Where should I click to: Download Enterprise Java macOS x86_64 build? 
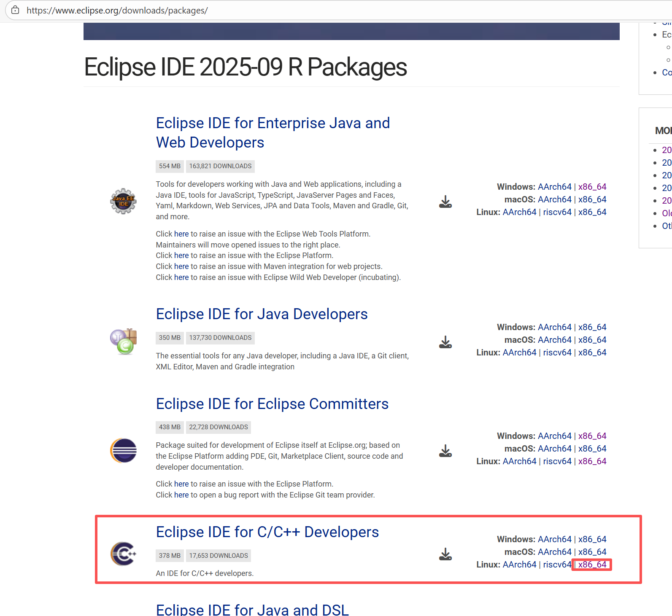click(592, 199)
